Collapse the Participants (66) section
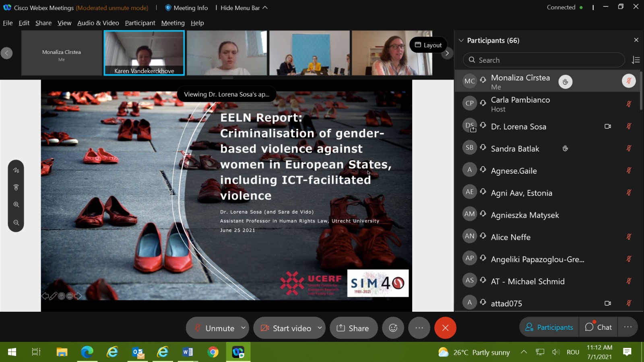The image size is (644, 362). [461, 40]
